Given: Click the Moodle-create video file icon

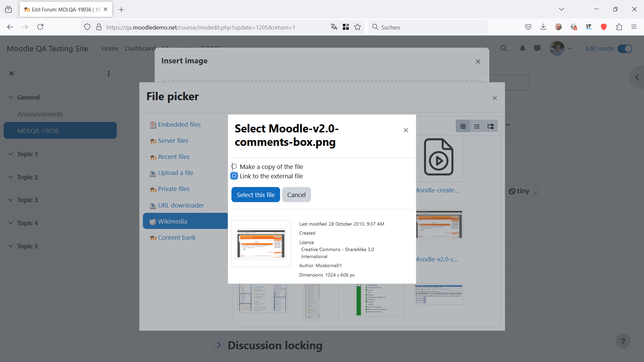Looking at the screenshot, I should tap(439, 157).
